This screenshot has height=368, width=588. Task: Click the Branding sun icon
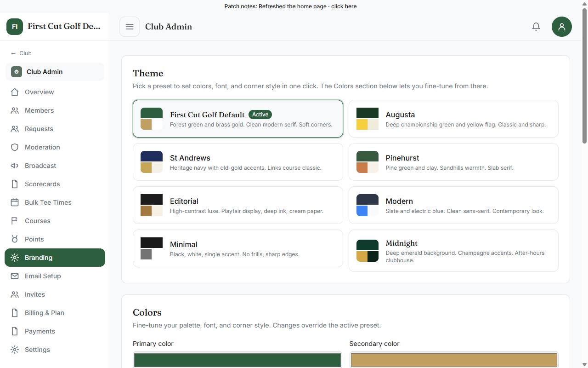click(15, 258)
